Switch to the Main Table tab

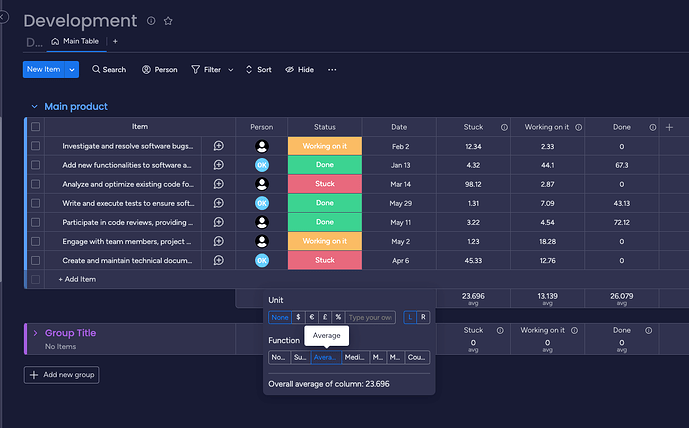[76, 41]
